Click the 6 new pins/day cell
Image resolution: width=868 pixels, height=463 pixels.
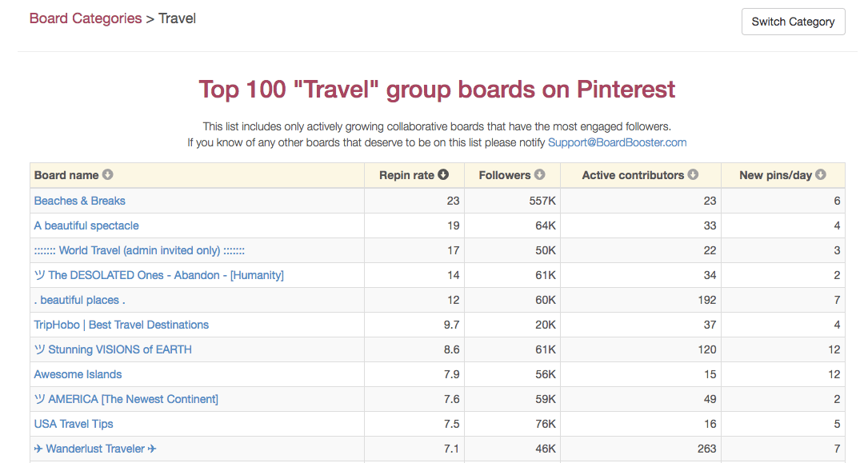coord(782,201)
